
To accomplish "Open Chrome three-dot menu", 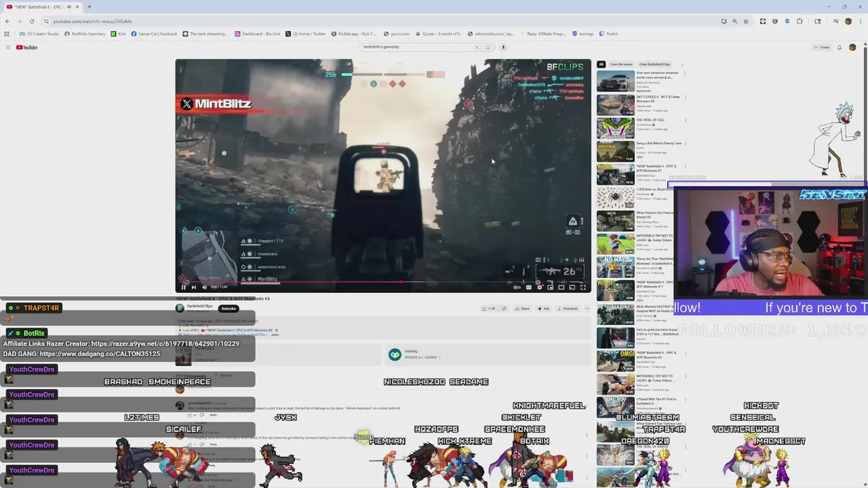I will [861, 21].
